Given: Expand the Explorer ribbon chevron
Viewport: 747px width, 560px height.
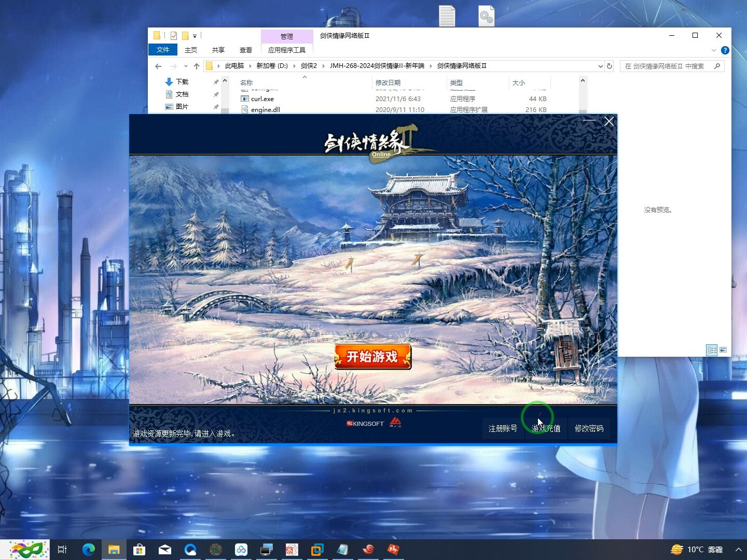Looking at the screenshot, I should [714, 50].
